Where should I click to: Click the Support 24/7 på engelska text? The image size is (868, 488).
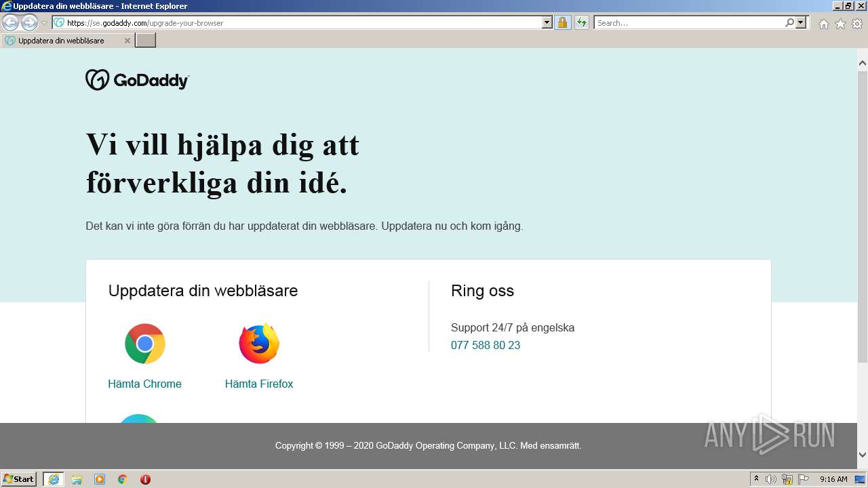click(513, 328)
